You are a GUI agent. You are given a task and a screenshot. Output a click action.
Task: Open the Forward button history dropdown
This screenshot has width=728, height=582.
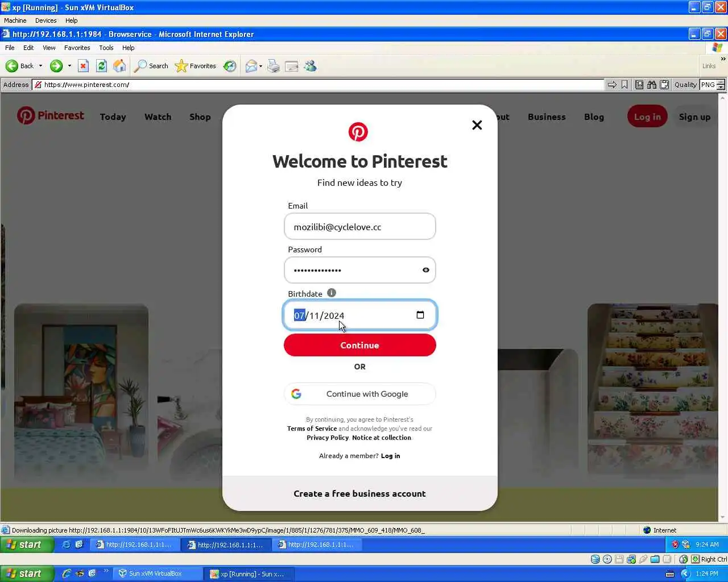[x=69, y=66]
